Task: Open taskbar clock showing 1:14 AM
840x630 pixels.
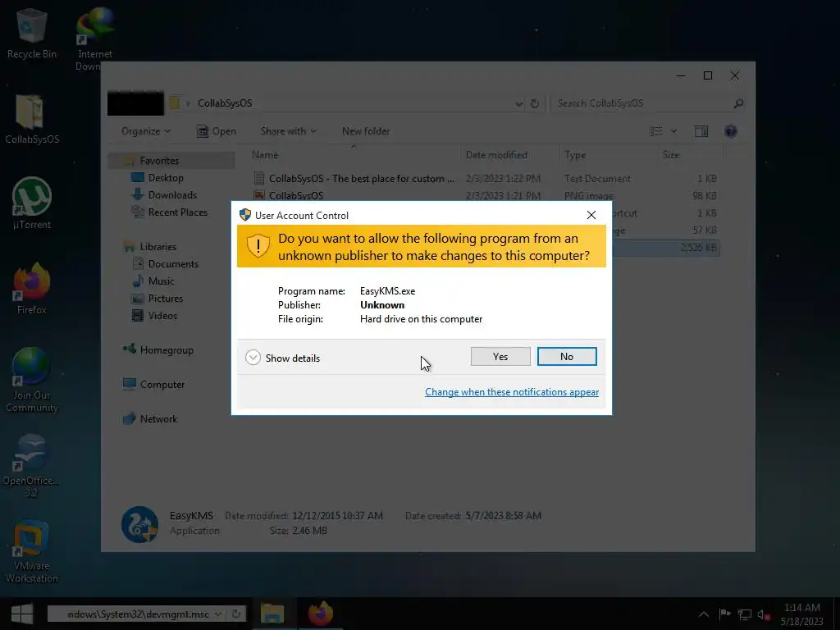Action: pyautogui.click(x=802, y=614)
